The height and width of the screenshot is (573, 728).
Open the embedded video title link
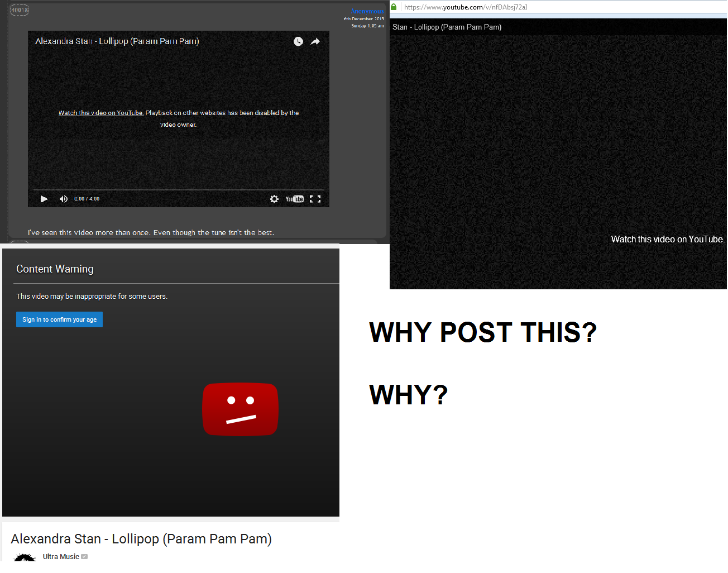coord(117,41)
